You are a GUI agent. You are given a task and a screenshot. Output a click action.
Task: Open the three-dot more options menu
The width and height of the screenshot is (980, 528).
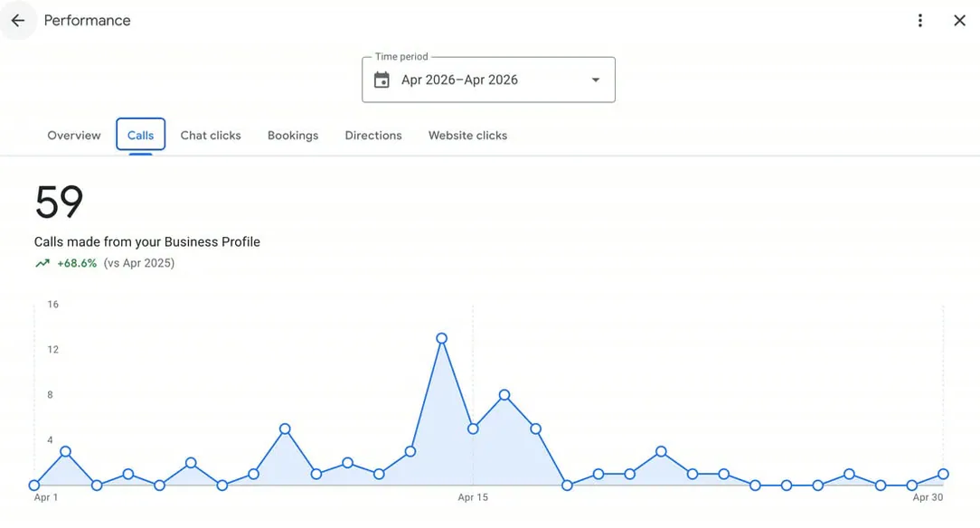click(x=919, y=21)
